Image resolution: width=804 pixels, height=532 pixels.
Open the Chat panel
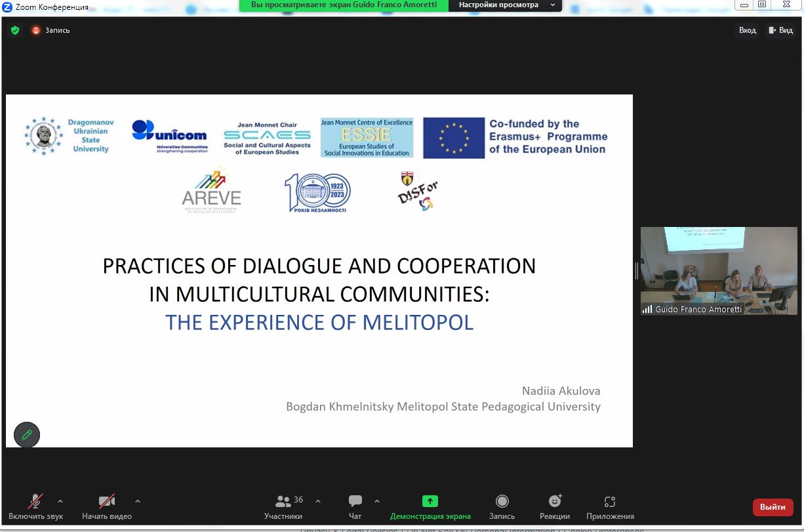[x=355, y=507]
